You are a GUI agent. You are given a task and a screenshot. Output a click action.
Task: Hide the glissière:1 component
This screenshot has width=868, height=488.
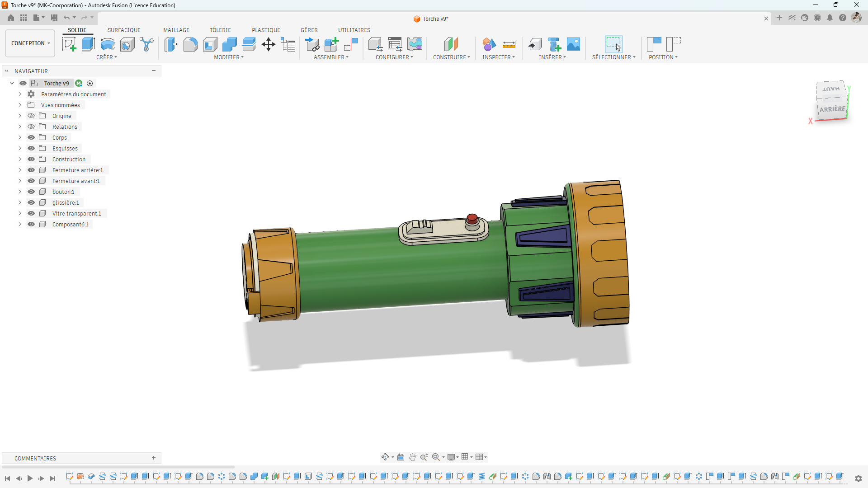pos(31,202)
